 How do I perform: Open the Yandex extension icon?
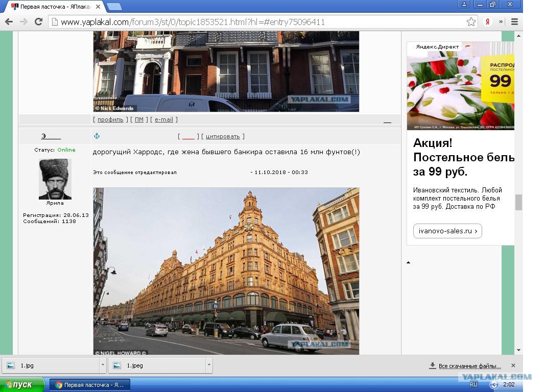coord(488,22)
